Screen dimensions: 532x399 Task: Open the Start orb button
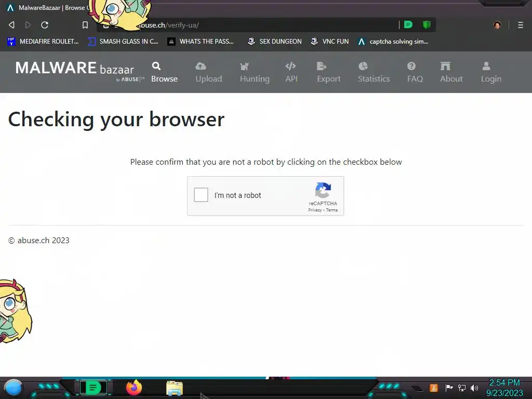[x=14, y=388]
